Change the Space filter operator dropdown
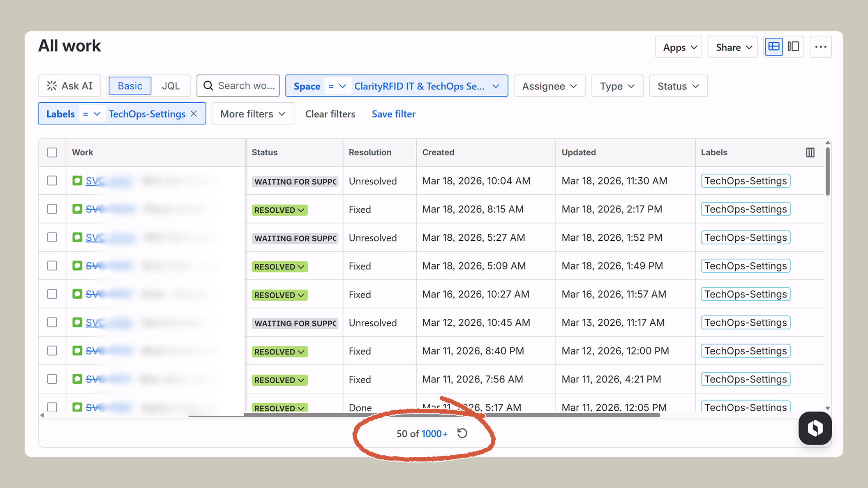 point(337,86)
